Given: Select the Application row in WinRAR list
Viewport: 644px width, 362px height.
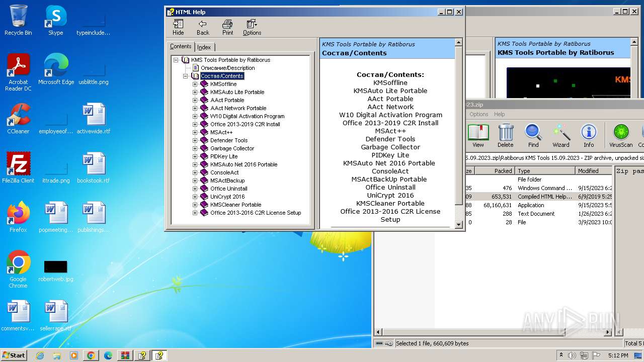Looking at the screenshot, I should [x=539, y=205].
